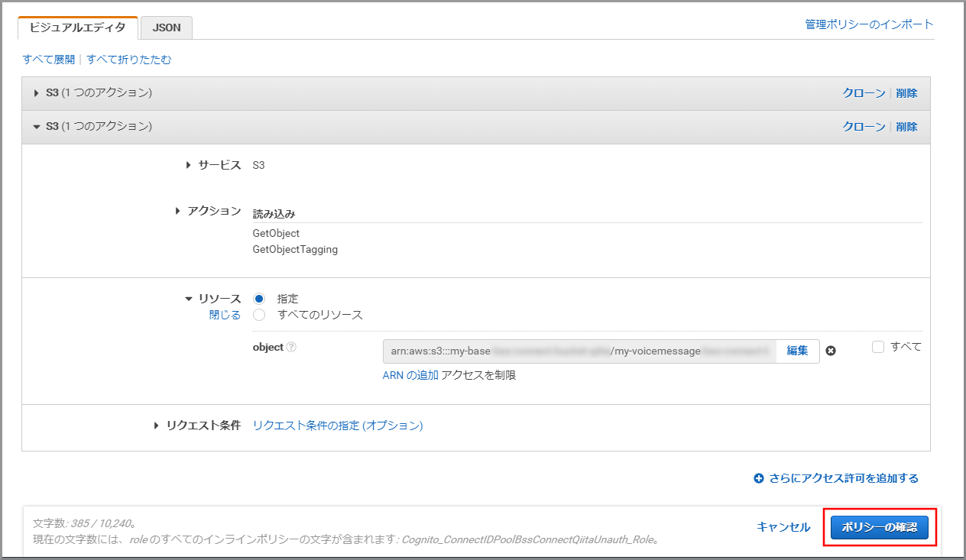
Task: Click the S3 service value text
Action: point(259,165)
